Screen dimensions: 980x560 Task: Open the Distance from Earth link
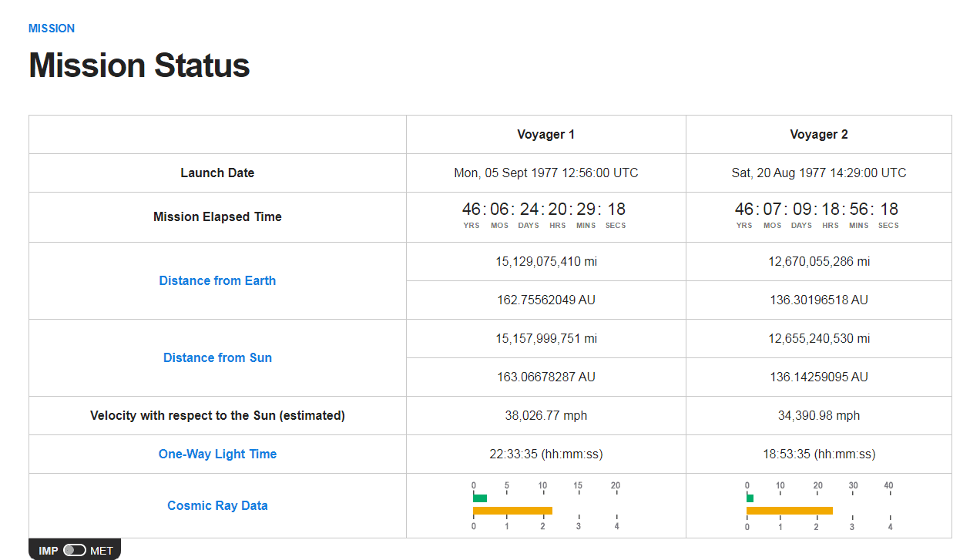[x=217, y=280]
